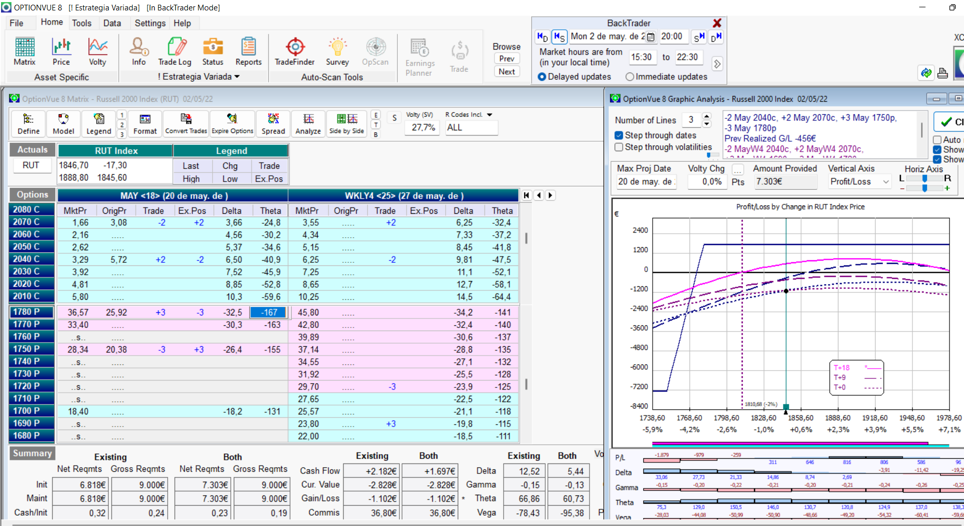
Task: Toggle the Auto checkbox in Graphic Analysis
Action: click(x=938, y=139)
